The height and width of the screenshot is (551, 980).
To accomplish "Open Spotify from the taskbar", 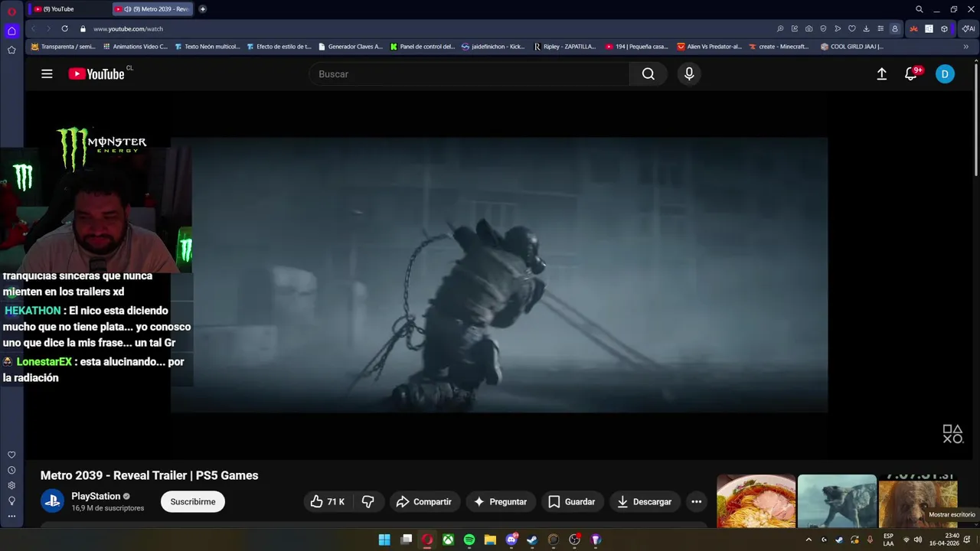I will (469, 540).
